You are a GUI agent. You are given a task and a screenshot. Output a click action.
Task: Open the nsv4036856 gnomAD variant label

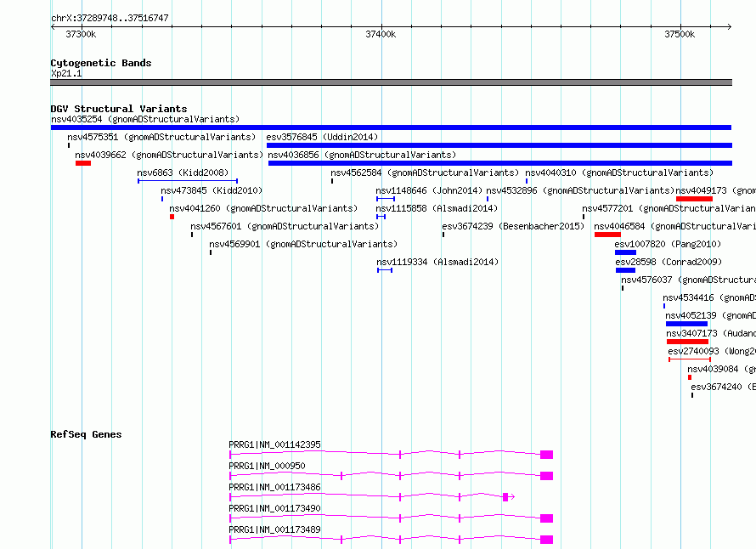click(x=362, y=155)
